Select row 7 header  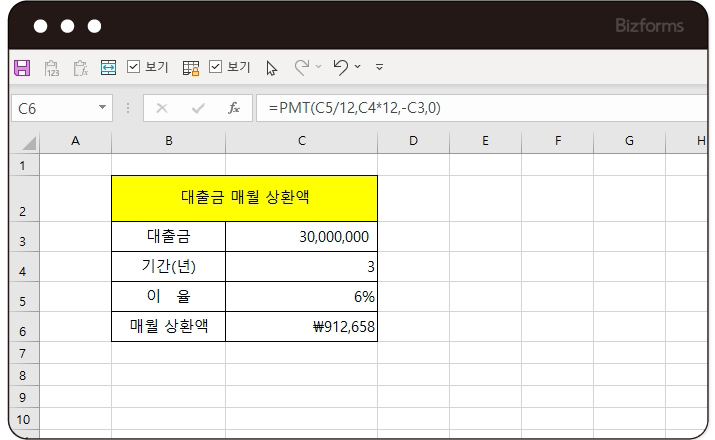(x=25, y=353)
